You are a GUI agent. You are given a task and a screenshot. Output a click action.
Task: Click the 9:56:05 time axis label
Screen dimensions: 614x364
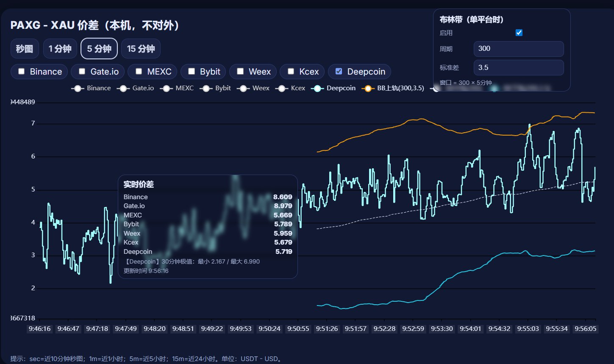tap(585, 329)
